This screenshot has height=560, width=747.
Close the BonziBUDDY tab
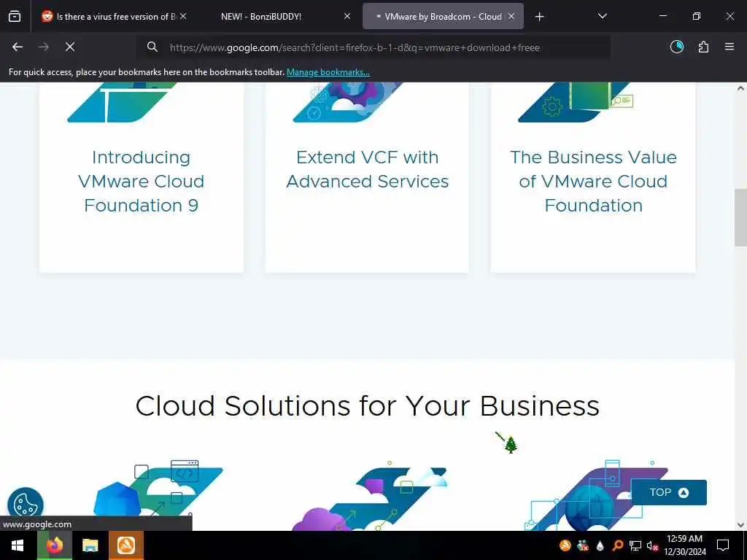click(347, 16)
